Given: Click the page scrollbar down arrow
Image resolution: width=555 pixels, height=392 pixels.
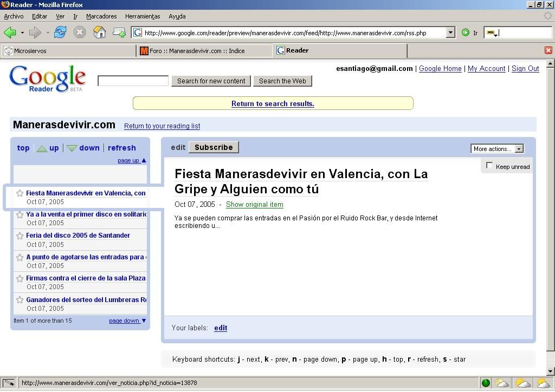Looking at the screenshot, I should point(551,371).
